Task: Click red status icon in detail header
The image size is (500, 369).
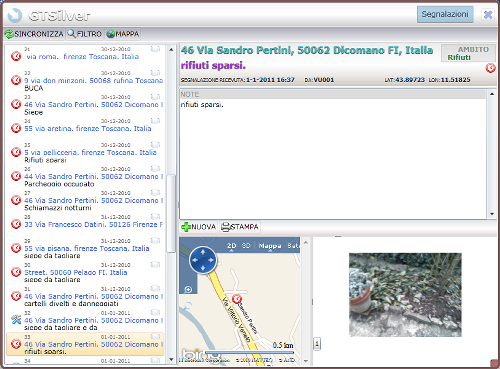Action: click(x=490, y=68)
